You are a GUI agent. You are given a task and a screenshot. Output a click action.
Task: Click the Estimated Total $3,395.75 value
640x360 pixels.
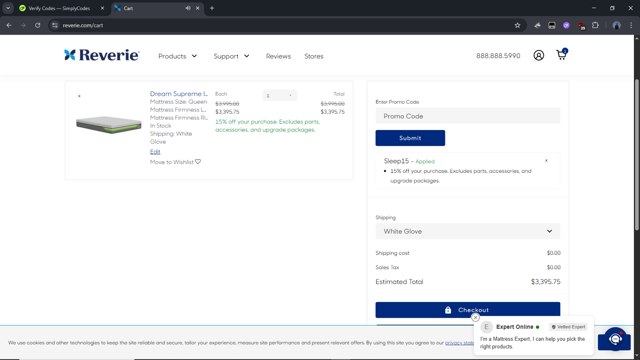pyautogui.click(x=545, y=282)
